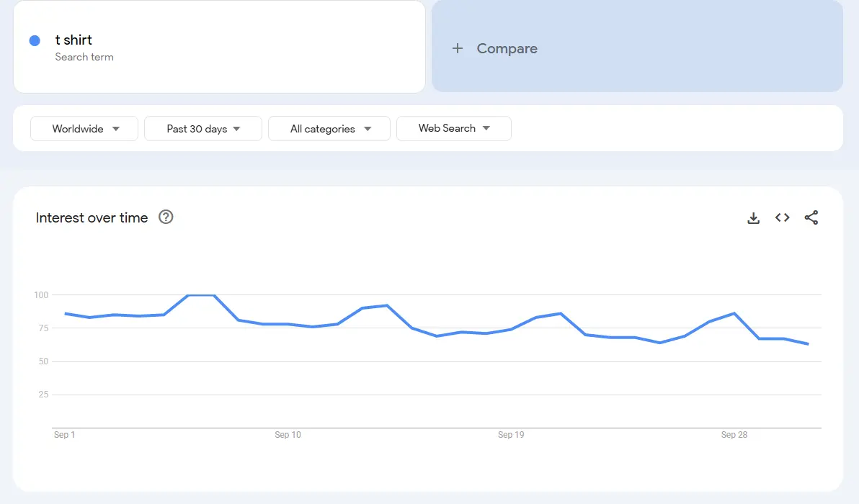The image size is (859, 504).
Task: Click the 100 gridline label on the chart
Action: click(x=43, y=294)
